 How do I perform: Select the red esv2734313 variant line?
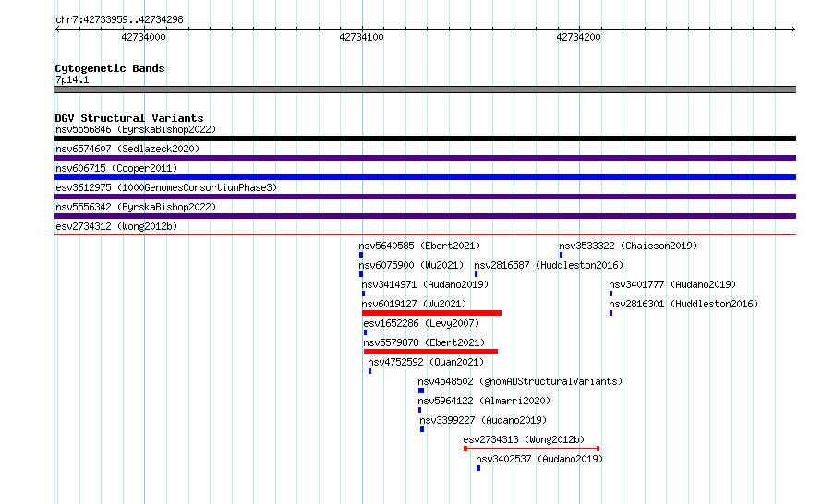(x=532, y=449)
